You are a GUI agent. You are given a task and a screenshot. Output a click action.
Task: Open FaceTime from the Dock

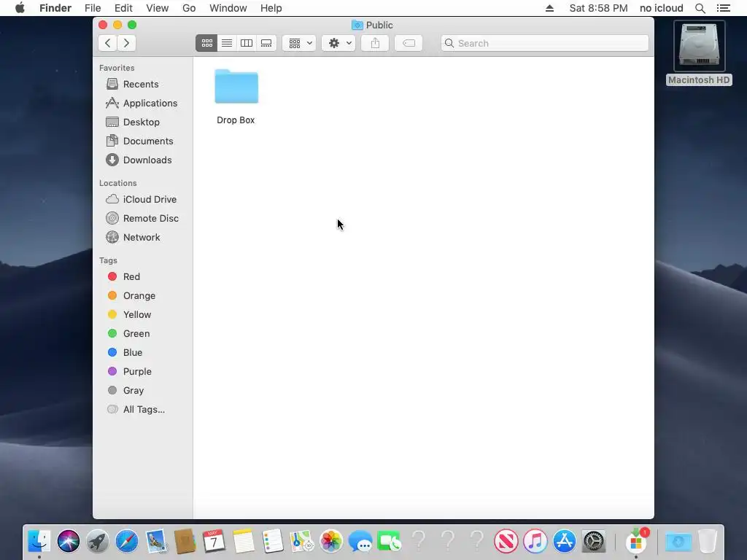390,542
